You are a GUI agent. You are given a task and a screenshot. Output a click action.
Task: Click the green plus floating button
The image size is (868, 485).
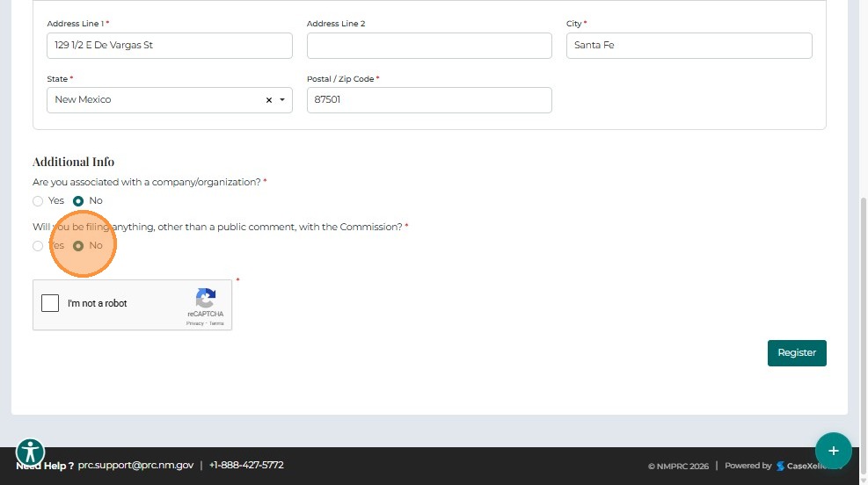[833, 451]
